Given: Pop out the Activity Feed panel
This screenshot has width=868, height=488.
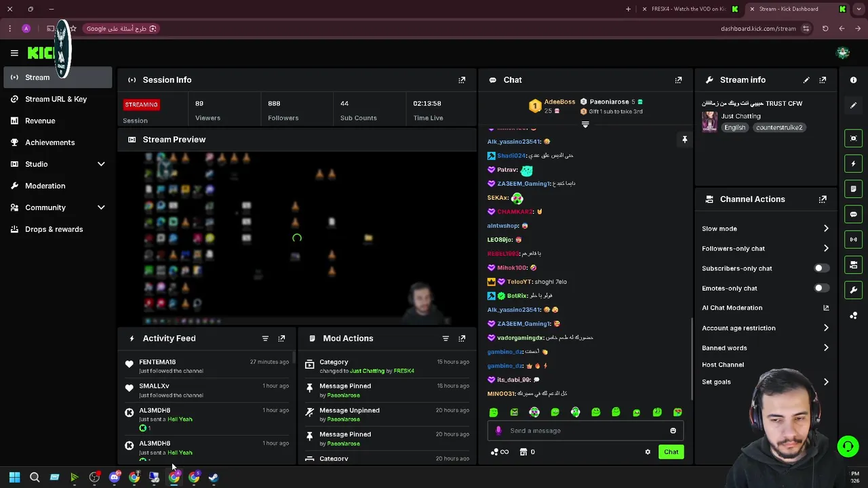Looking at the screenshot, I should pyautogui.click(x=281, y=338).
